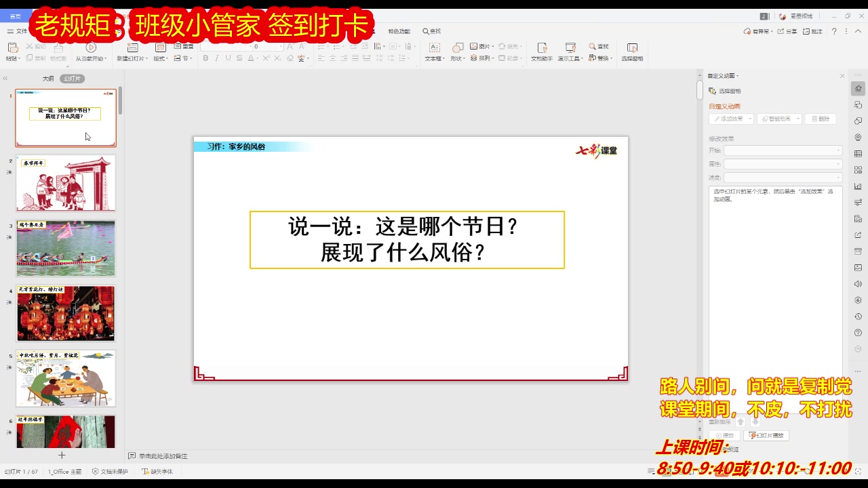
Task: Toggle bold formatting
Action: click(x=205, y=59)
